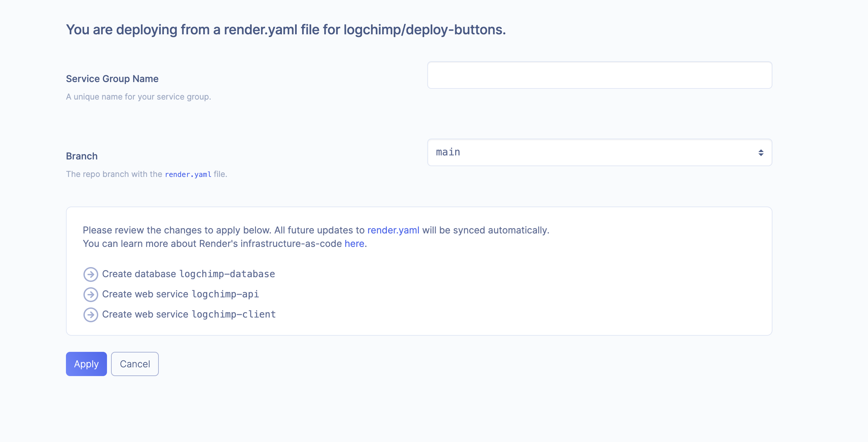Click the Branch label
This screenshot has width=868, height=442.
81,156
